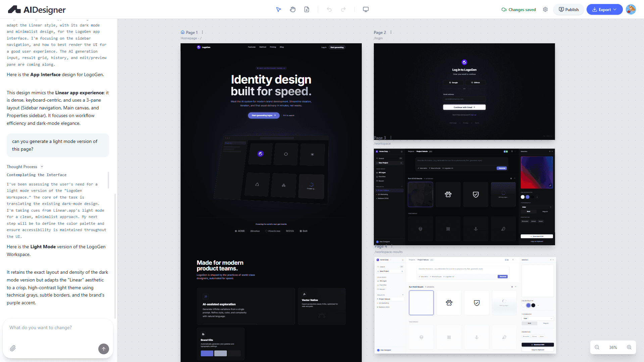Open the Page 2 three-dot menu

(x=391, y=32)
